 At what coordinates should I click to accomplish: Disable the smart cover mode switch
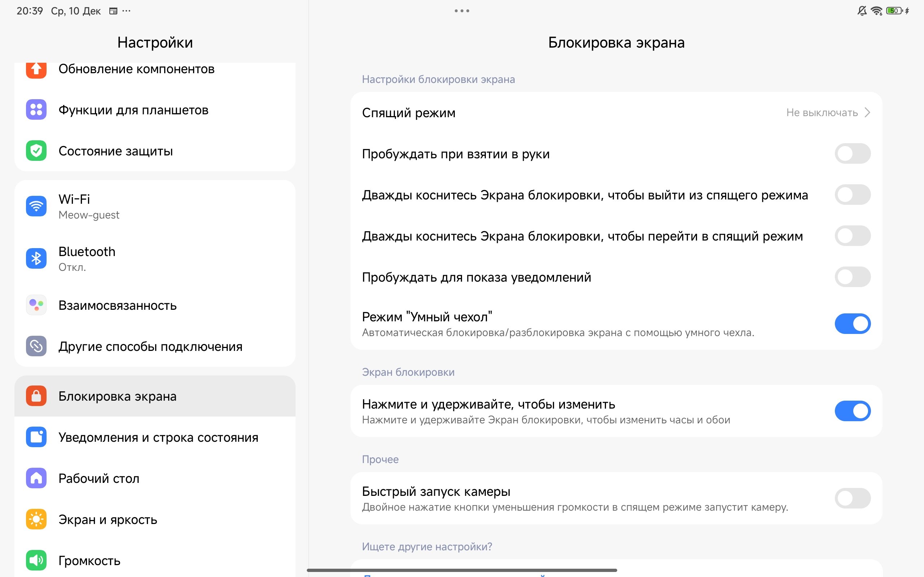pyautogui.click(x=852, y=323)
